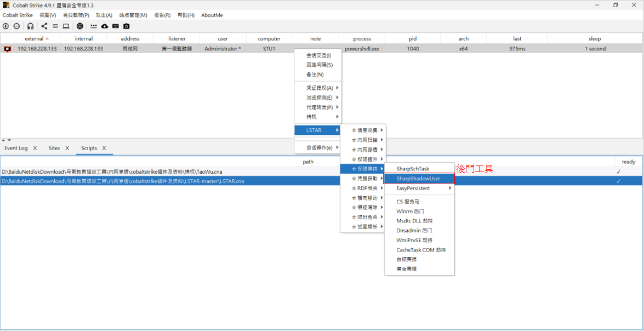Viewport: 644px width, 331px height.
Task: Expand the ☆信息收集 submenu
Action: pyautogui.click(x=363, y=130)
